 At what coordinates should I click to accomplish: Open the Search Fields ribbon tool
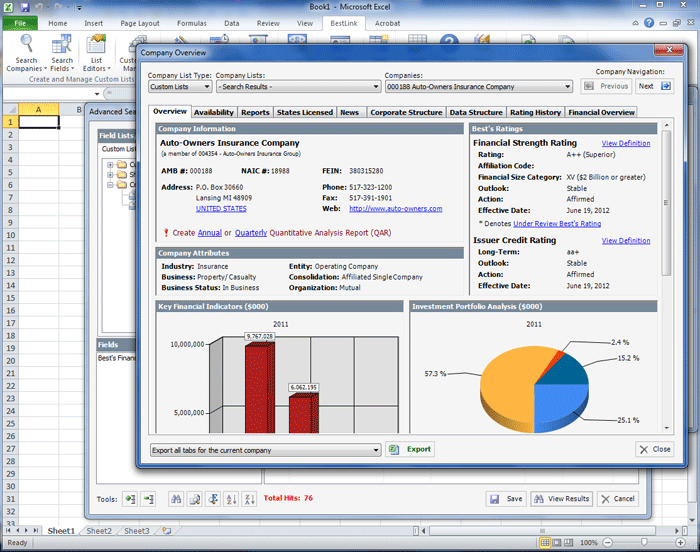[62, 53]
